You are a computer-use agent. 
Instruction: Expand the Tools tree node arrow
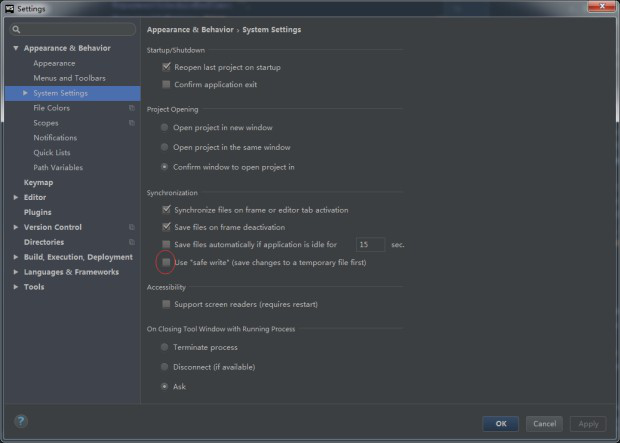[x=16, y=287]
